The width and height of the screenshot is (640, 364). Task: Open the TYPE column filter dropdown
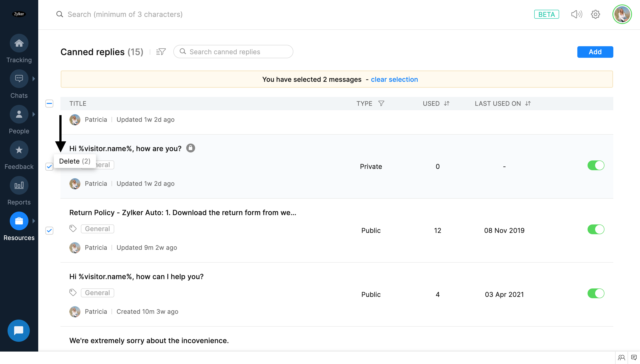click(381, 104)
